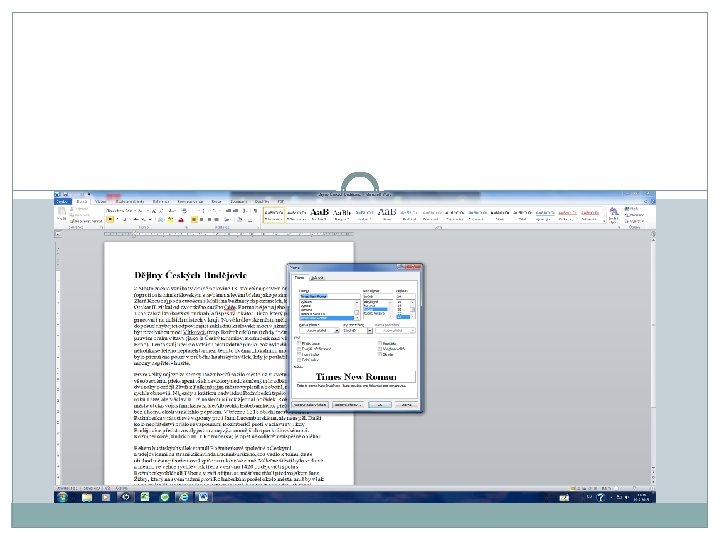Check the Přeškrtnuté (strikethrough) checkbox in dialog
This screenshot has height=540, width=720.
coord(299,343)
